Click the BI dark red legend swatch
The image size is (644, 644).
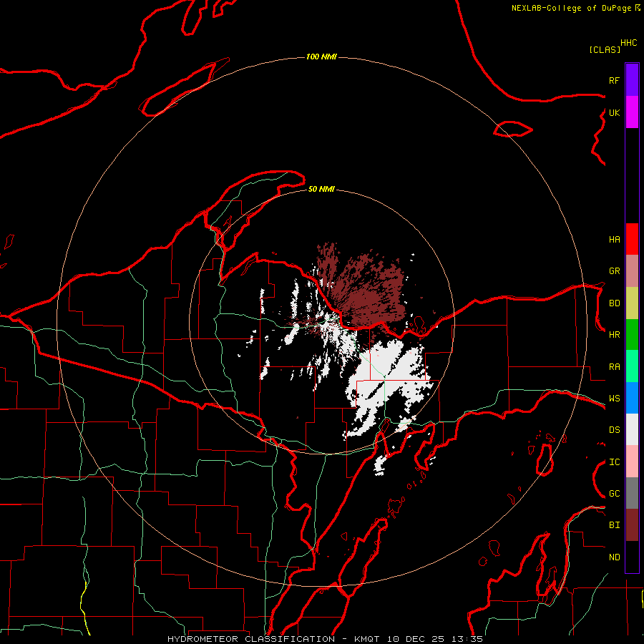click(x=632, y=525)
